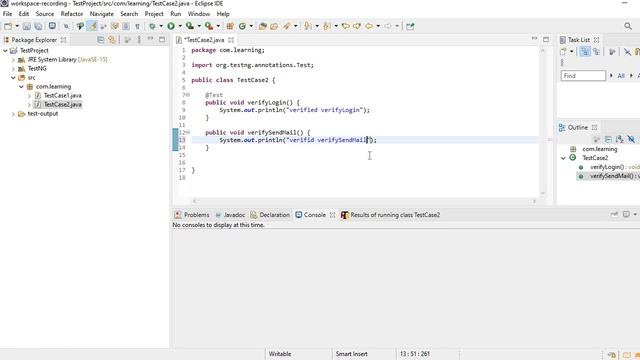Expand the JRE System Library node
Image resolution: width=640 pixels, height=360 pixels.
pos(13,60)
